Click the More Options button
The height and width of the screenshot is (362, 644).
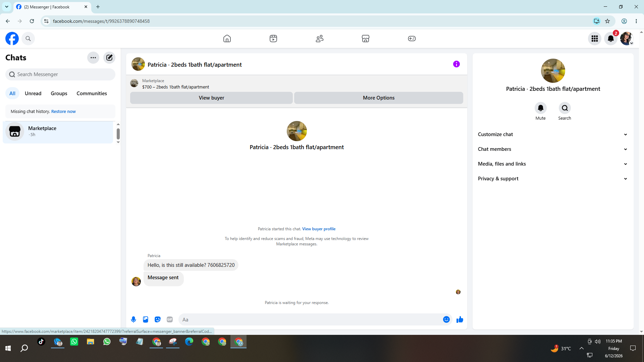click(x=379, y=98)
